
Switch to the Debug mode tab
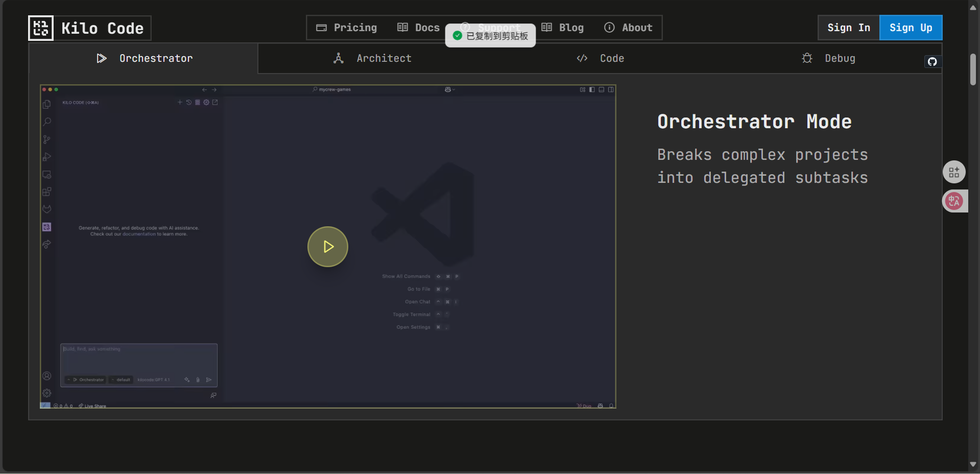coord(828,58)
